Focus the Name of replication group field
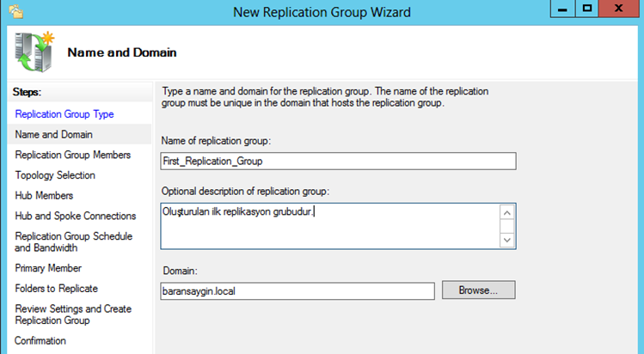Image resolution: width=644 pixels, height=354 pixels. click(x=338, y=161)
